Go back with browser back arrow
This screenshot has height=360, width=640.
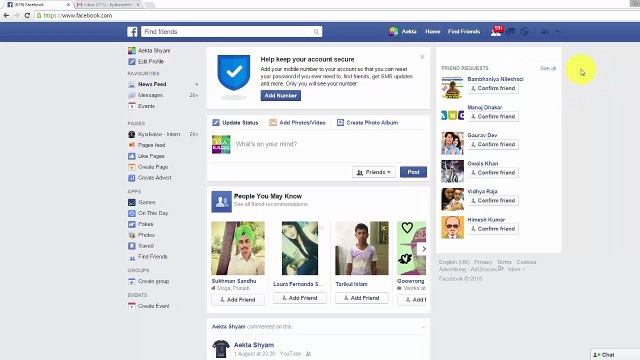[6, 16]
